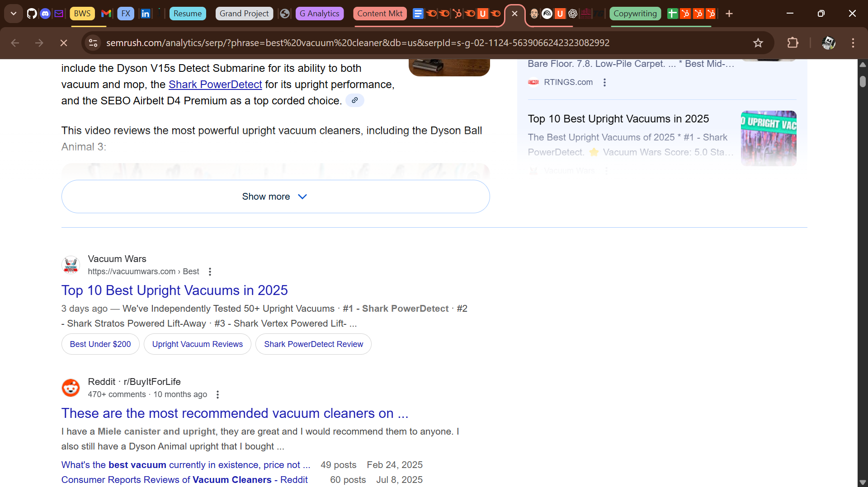Viewport: 868px width, 487px height.
Task: Click the stop loading X icon
Action: pos(63,43)
